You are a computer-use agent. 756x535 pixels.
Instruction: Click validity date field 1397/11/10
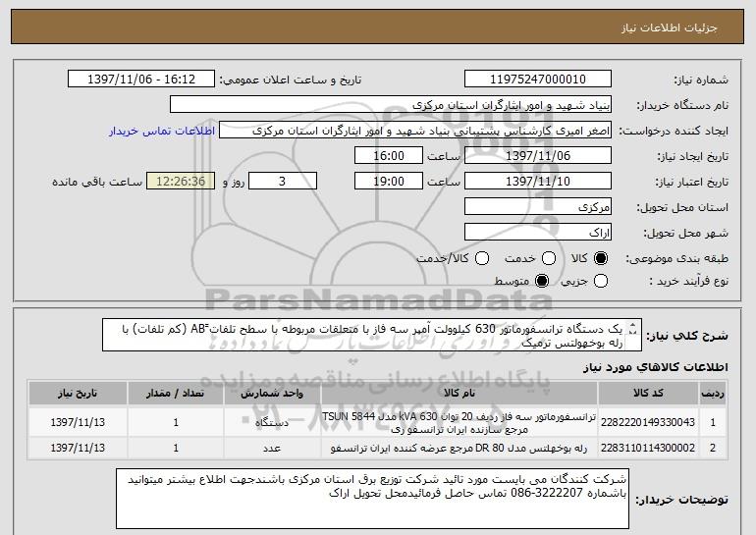tap(538, 182)
